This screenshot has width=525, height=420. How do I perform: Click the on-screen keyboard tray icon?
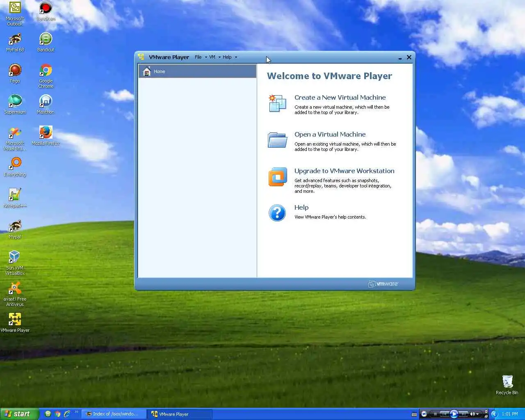[x=414, y=414]
